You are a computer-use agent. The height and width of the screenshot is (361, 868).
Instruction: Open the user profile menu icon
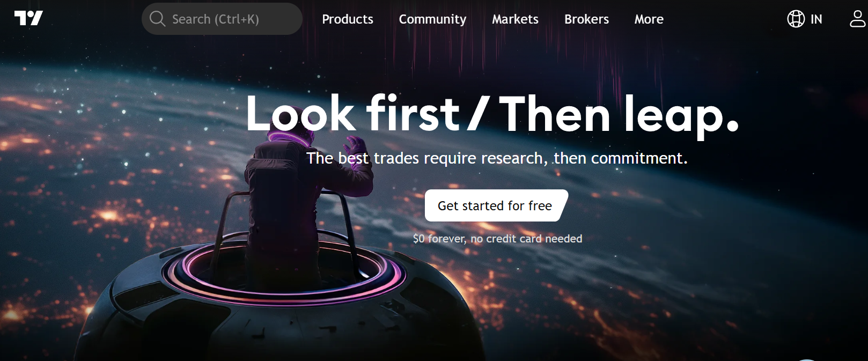[857, 19]
